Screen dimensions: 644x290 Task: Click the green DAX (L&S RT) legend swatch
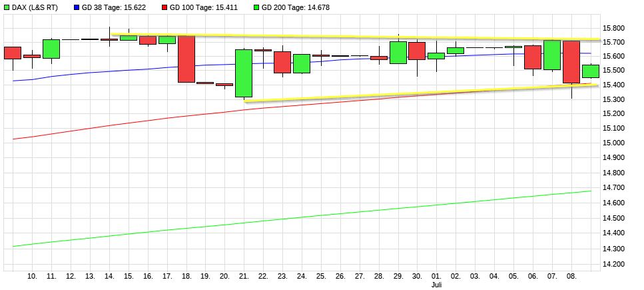[7, 7]
